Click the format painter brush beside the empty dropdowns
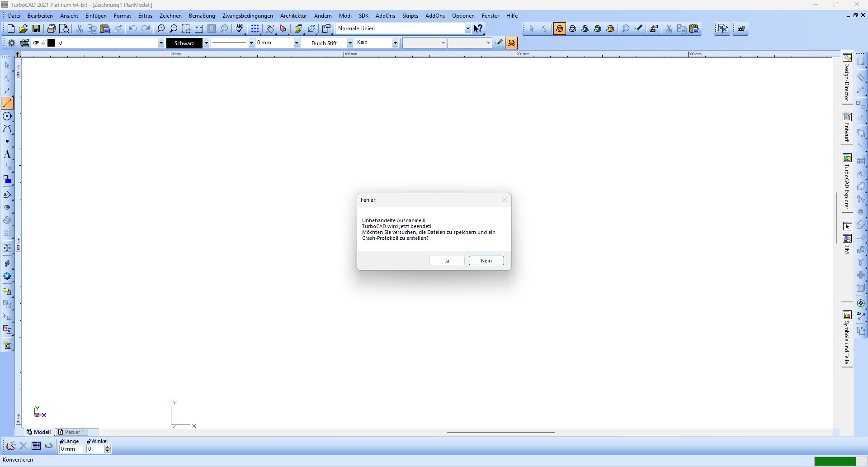Image resolution: width=868 pixels, height=467 pixels. [498, 43]
